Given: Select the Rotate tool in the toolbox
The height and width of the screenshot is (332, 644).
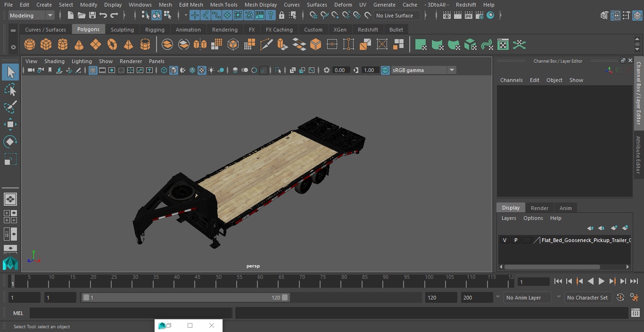Looking at the screenshot, I should click(10, 142).
